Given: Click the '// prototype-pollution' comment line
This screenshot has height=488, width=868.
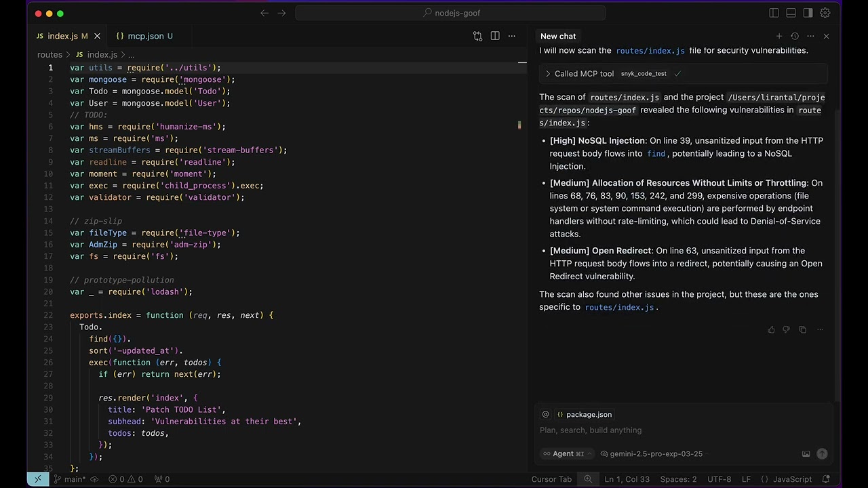Looking at the screenshot, I should point(122,280).
